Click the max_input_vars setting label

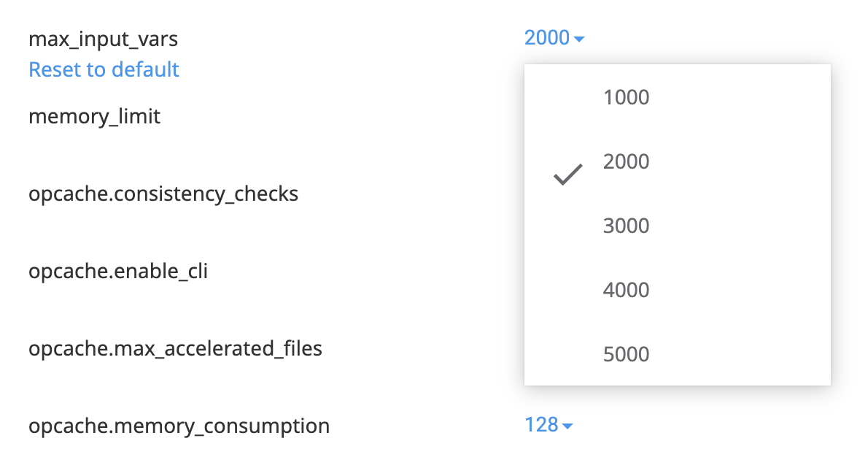tap(103, 39)
